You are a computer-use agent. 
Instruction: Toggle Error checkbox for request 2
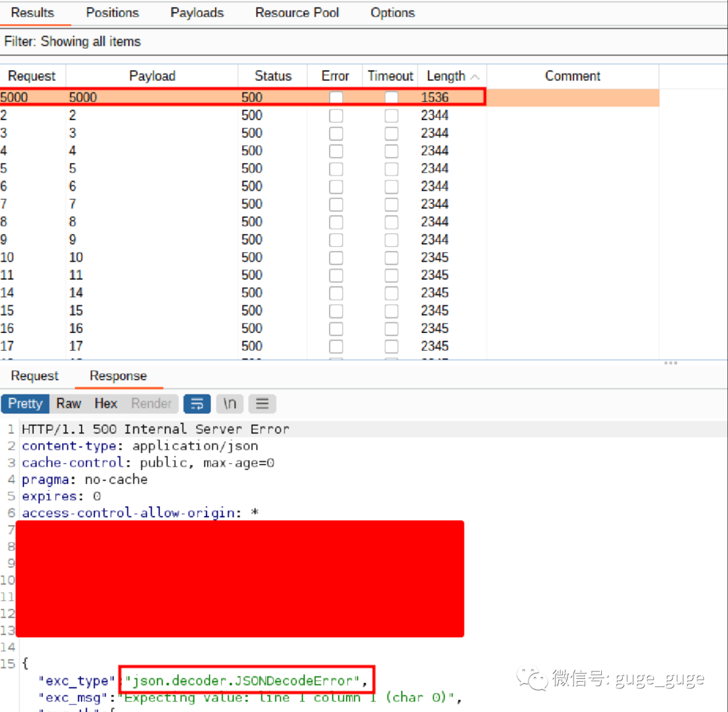[x=336, y=116]
